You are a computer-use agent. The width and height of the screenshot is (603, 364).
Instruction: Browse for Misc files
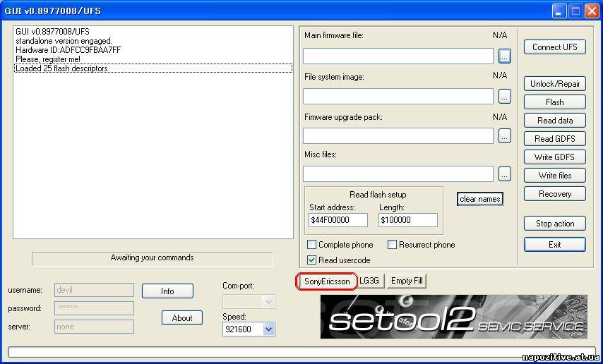[505, 174]
